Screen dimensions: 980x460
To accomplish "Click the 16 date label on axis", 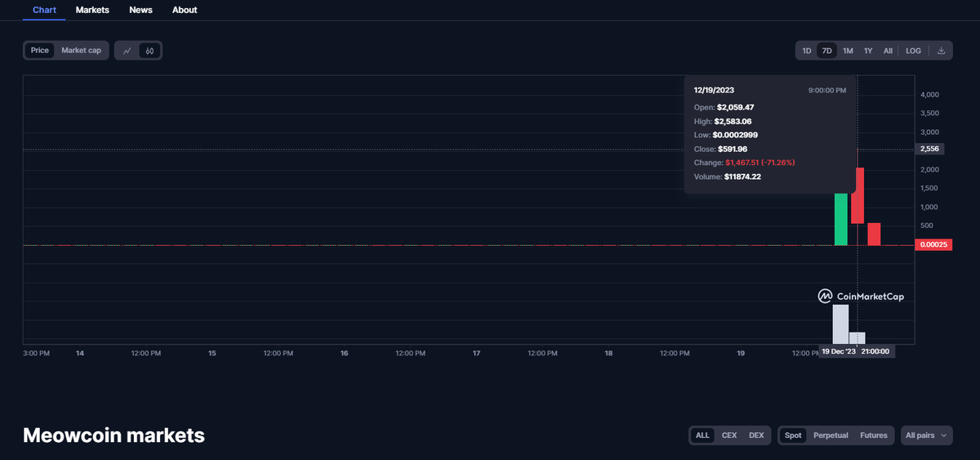I will [x=344, y=353].
